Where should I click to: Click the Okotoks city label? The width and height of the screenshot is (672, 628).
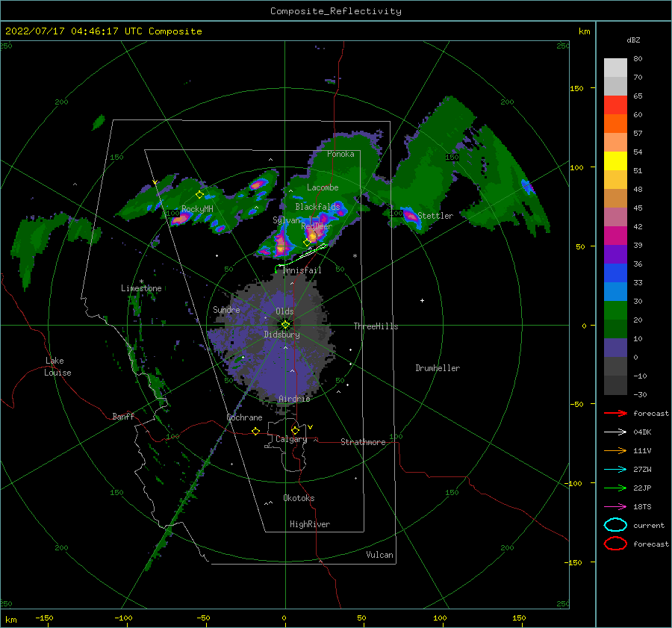[x=299, y=498]
